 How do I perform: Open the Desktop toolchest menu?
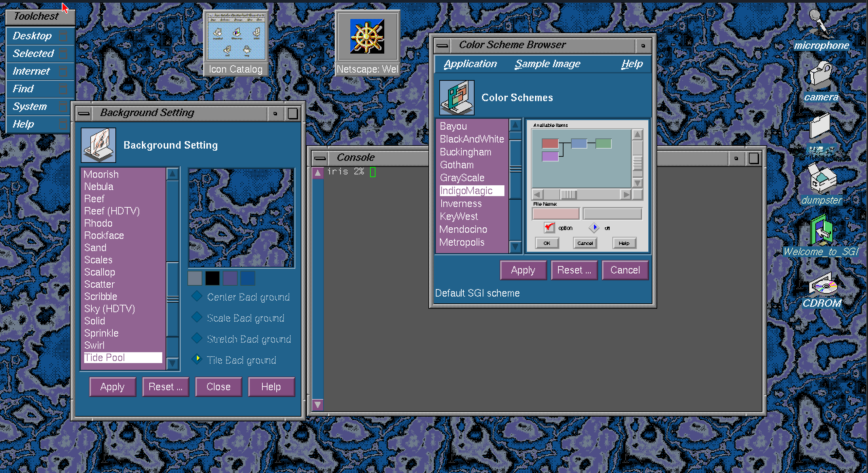coord(33,36)
